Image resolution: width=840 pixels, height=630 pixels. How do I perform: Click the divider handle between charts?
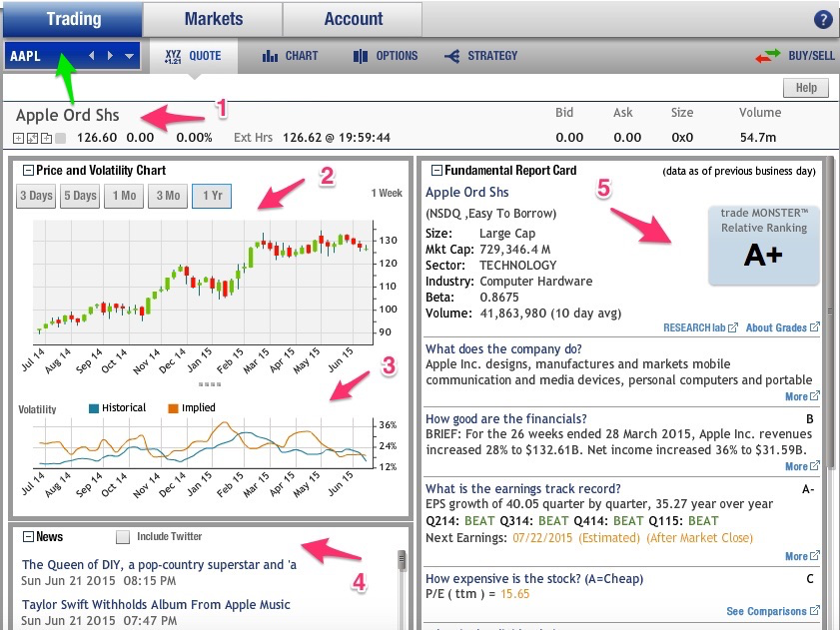click(210, 384)
